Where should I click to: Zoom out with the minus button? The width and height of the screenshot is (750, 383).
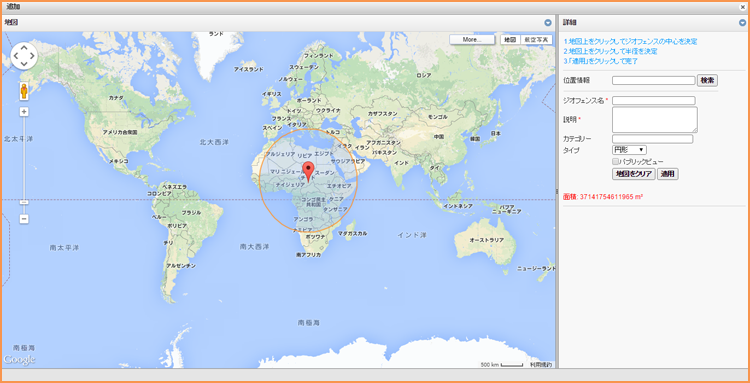click(x=24, y=219)
